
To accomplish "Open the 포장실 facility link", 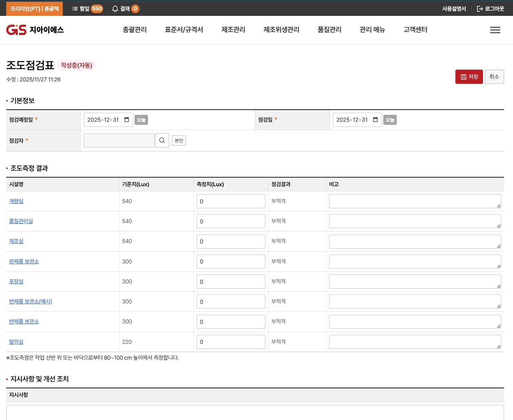I will click(x=16, y=281).
